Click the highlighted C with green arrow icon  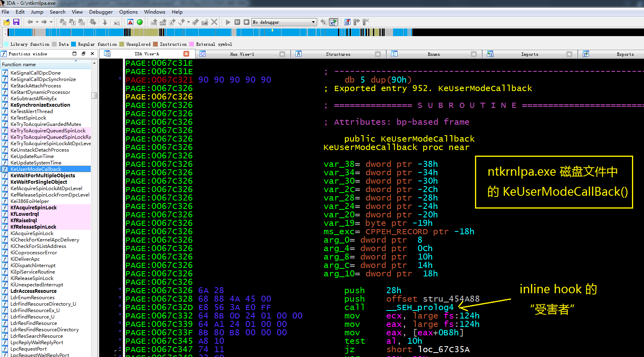pyautogui.click(x=333, y=22)
